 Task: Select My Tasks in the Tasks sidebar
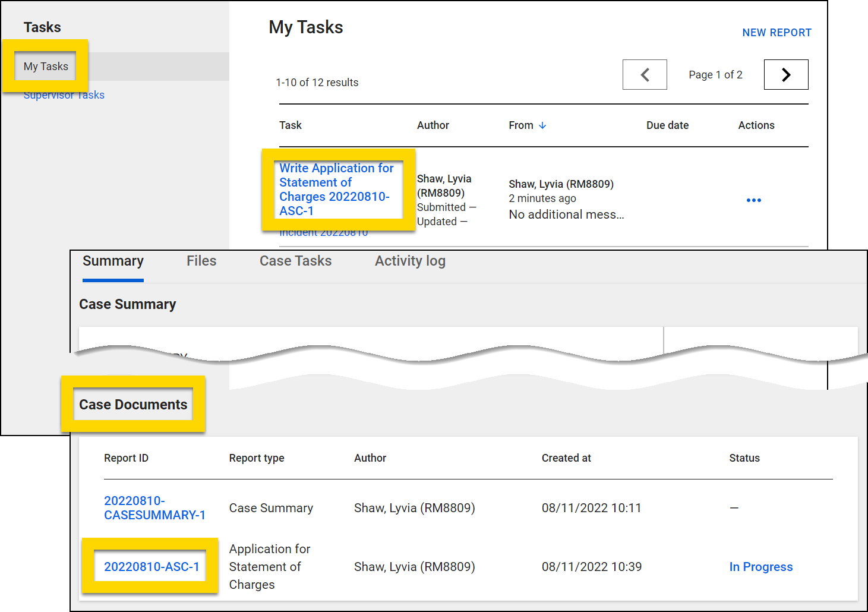point(46,66)
